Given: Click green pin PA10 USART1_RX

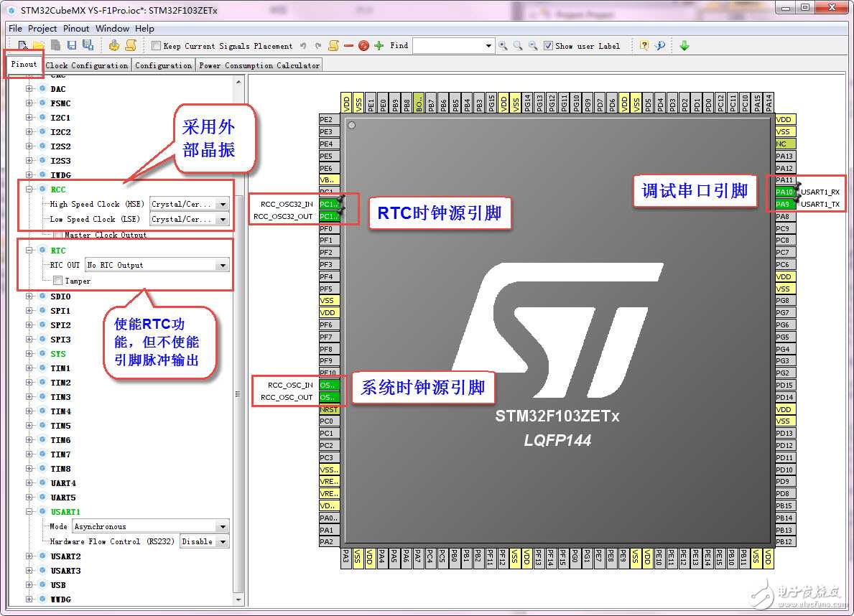Looking at the screenshot, I should click(785, 192).
